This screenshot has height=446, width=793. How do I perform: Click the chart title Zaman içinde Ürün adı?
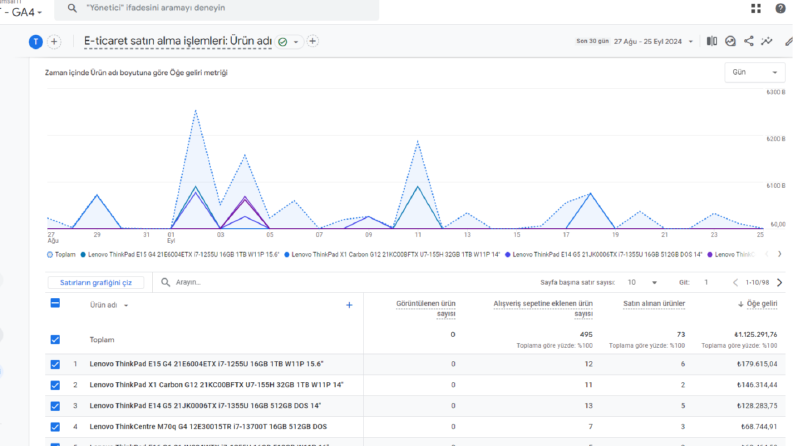point(136,72)
